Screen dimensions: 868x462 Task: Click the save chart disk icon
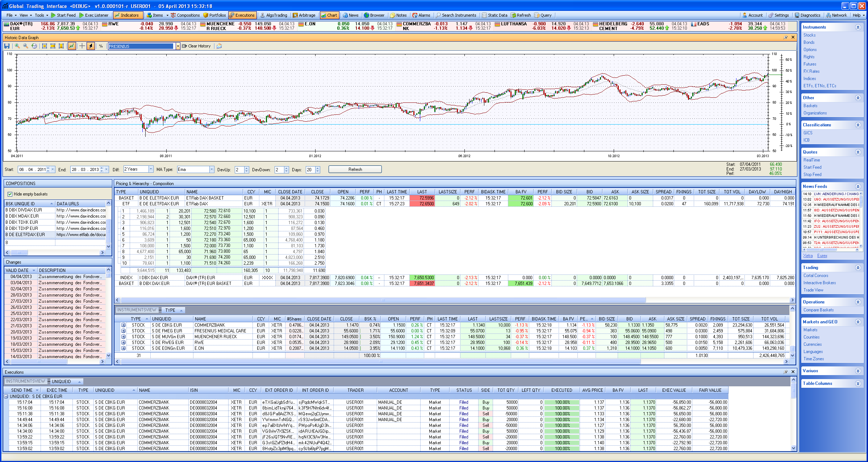tap(7, 46)
